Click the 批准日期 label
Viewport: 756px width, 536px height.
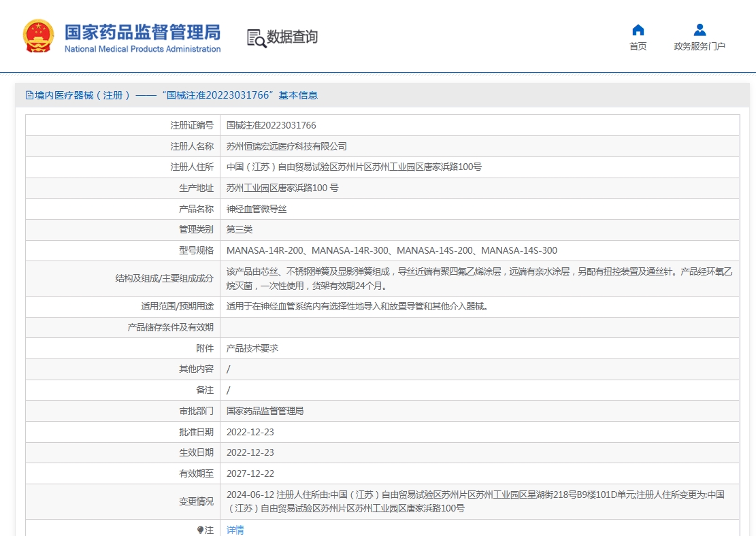click(196, 432)
